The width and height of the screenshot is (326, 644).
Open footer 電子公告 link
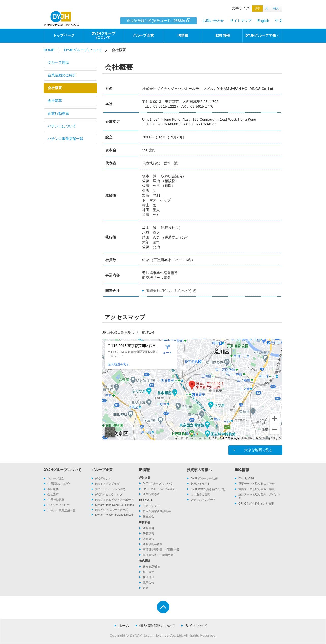(149, 583)
